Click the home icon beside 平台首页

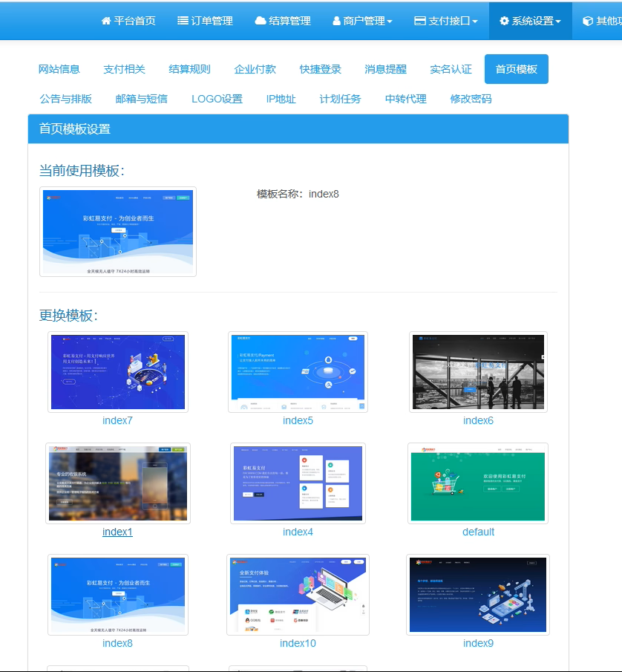[x=106, y=21]
